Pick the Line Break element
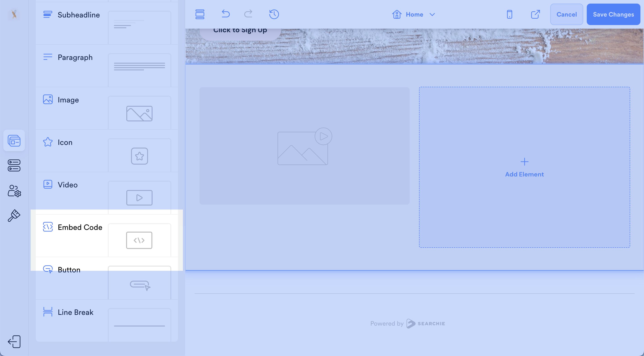This screenshot has height=356, width=644. [75, 312]
